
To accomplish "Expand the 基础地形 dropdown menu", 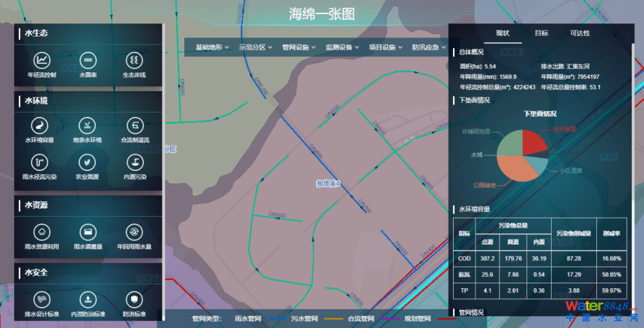I will pyautogui.click(x=212, y=47).
